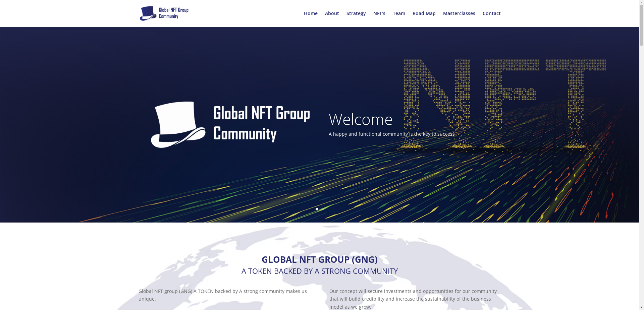The height and width of the screenshot is (310, 644).
Task: Open the Masterclasses menu item
Action: point(459,13)
